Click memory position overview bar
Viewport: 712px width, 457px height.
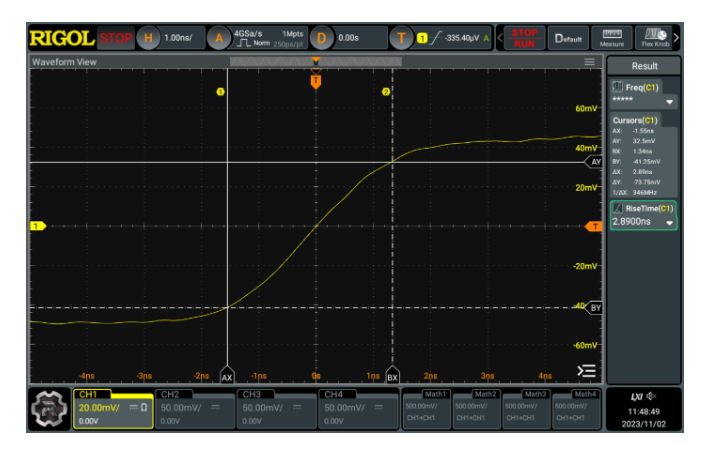(316, 61)
